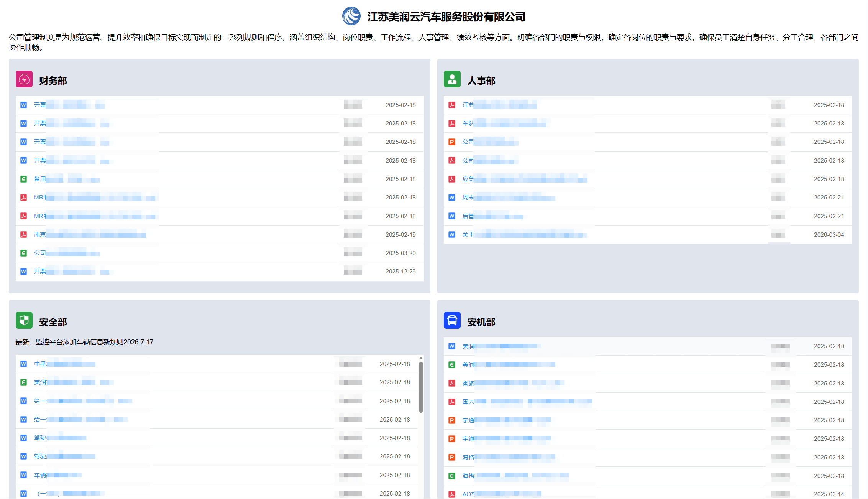The width and height of the screenshot is (868, 499).
Task: Click Word icon of 后管 file row
Action: pos(452,216)
